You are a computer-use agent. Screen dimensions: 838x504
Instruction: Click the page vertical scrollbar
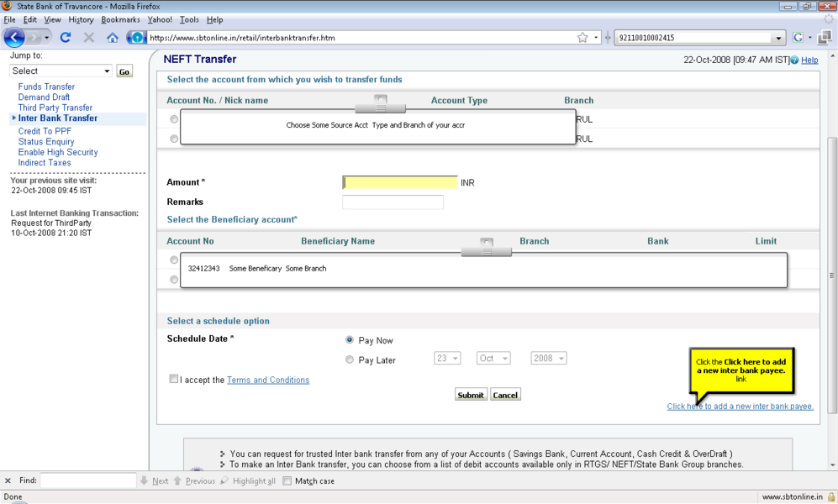(832, 275)
